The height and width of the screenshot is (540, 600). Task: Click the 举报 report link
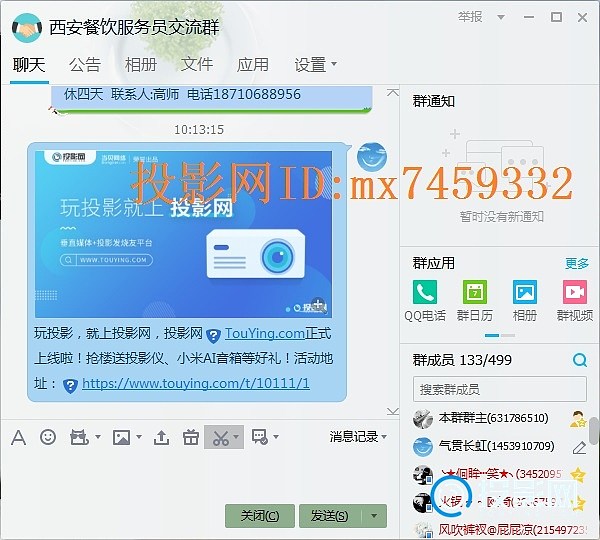coord(470,17)
